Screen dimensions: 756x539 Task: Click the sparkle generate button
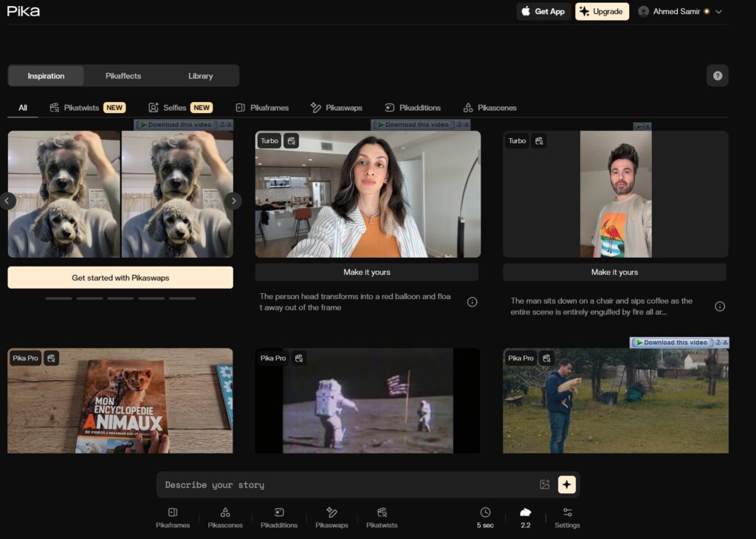[x=566, y=484]
